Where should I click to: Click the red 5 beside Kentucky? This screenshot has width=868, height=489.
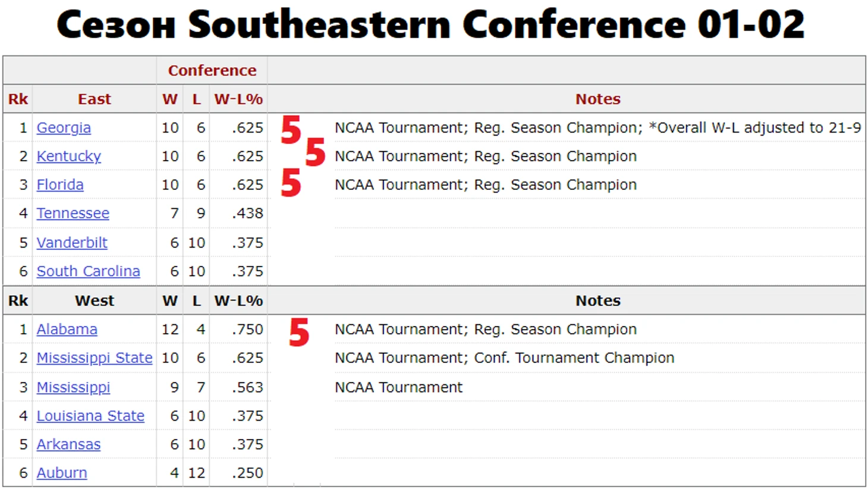click(x=315, y=152)
